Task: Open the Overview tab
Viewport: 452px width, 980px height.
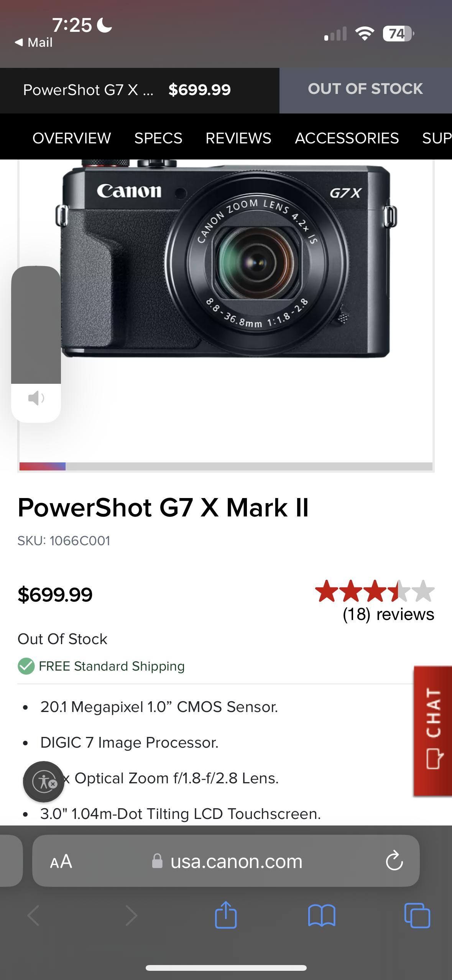Action: [72, 138]
